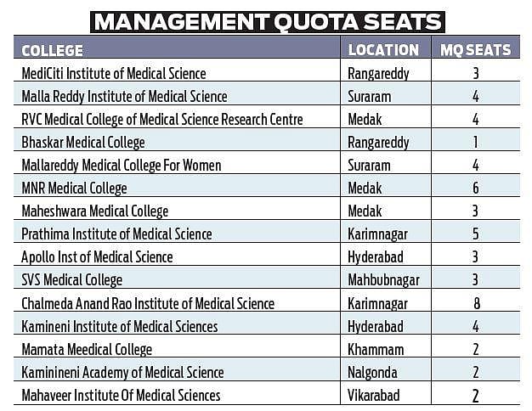Click the Management Quota Seats title

click(x=268, y=19)
